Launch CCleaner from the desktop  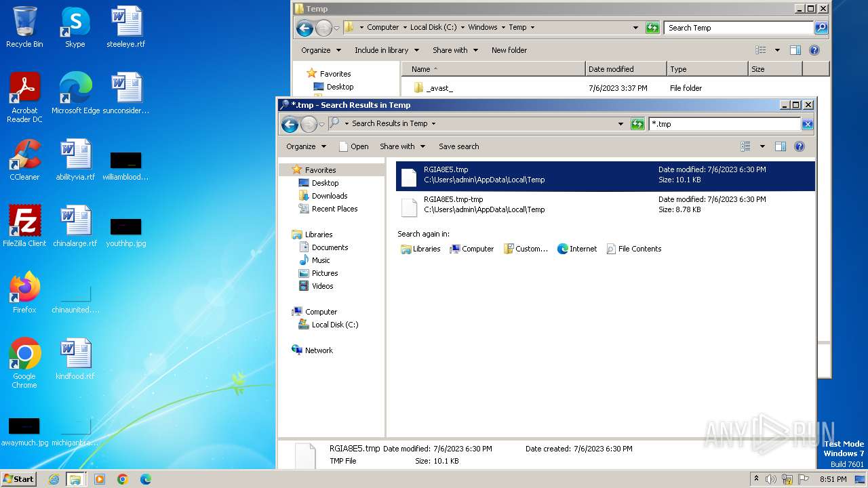coord(24,160)
